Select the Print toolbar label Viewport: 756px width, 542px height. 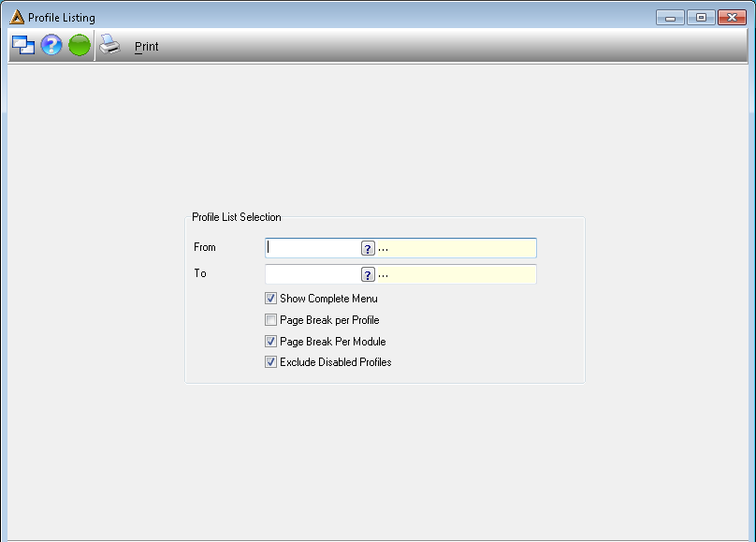(146, 46)
